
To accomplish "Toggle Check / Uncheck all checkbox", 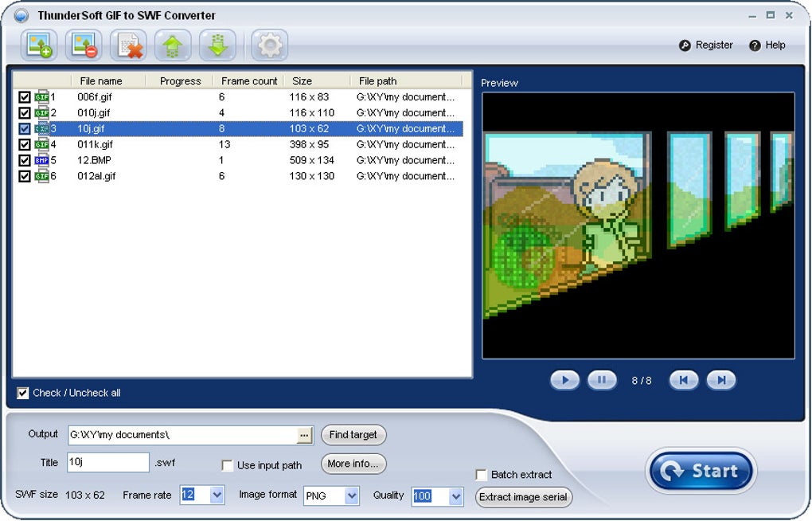I will (23, 393).
